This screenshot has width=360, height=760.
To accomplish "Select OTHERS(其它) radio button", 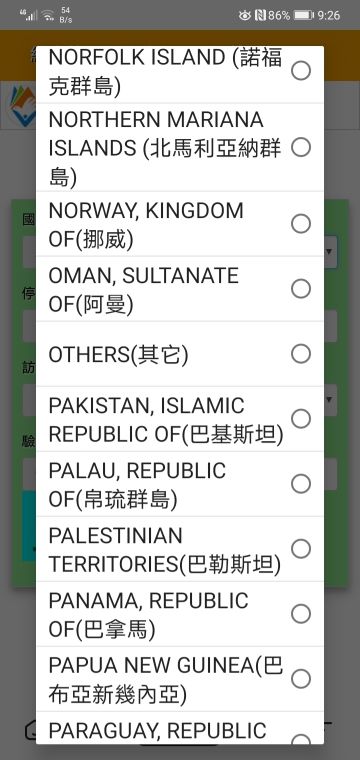I will (x=301, y=354).
